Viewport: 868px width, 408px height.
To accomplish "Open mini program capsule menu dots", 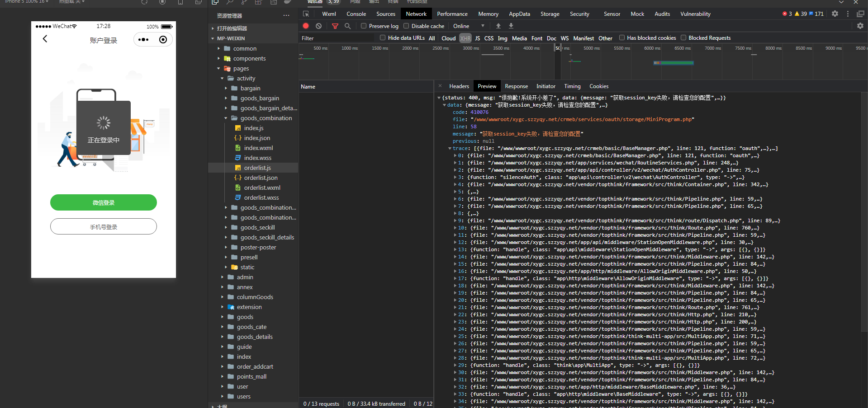I will 143,40.
